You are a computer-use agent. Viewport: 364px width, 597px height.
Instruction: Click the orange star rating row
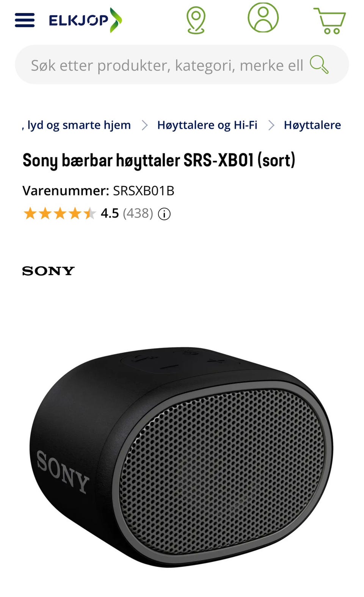click(x=60, y=214)
